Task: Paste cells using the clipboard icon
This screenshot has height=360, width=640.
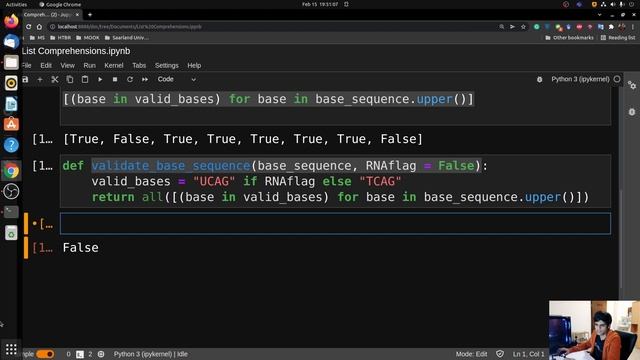Action: click(x=85, y=79)
